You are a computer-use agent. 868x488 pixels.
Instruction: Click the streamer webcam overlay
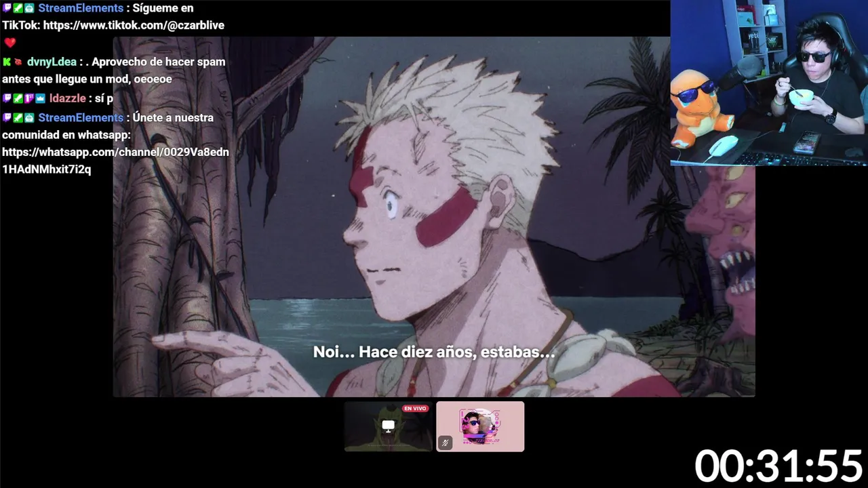tap(769, 83)
